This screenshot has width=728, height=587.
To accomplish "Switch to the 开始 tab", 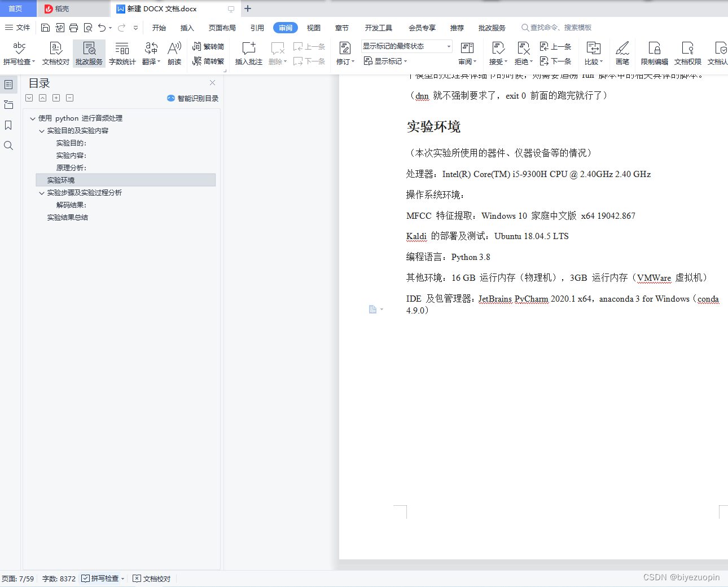I will [x=159, y=28].
